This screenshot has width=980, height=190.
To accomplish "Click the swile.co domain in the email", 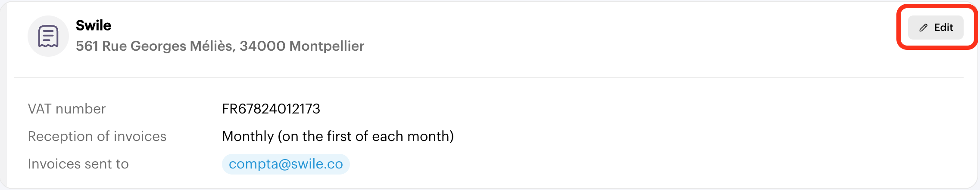I will pyautogui.click(x=317, y=164).
